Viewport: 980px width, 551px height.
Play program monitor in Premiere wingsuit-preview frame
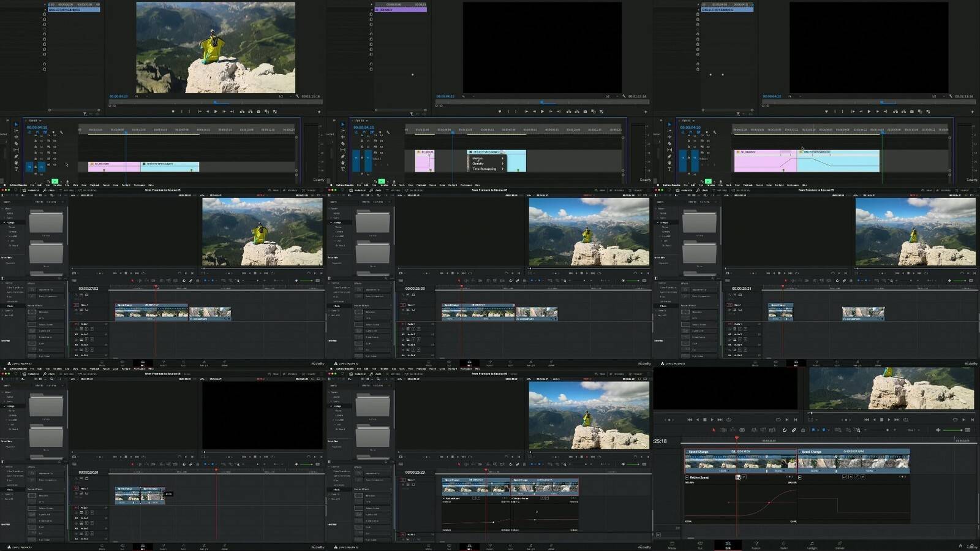(x=216, y=112)
